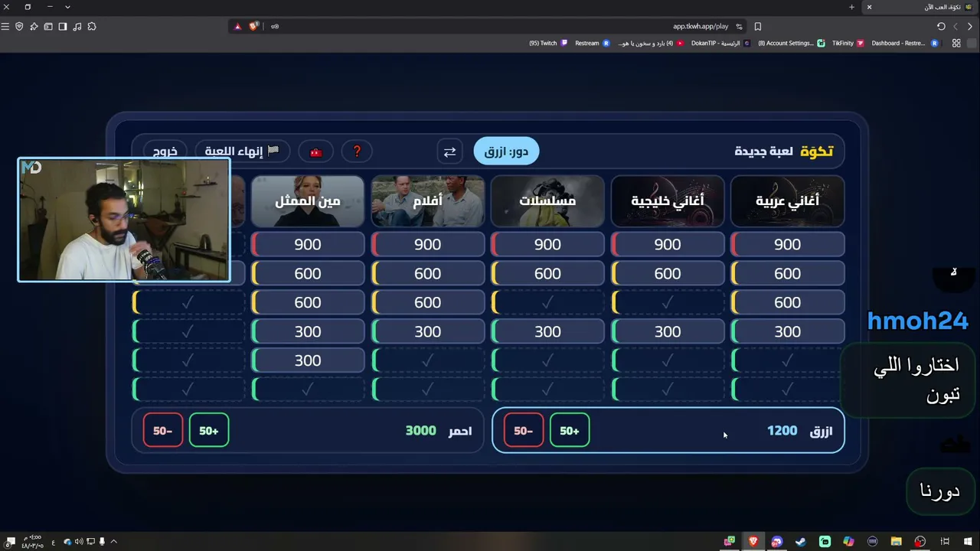Pick the 900 question under مسلسلات
Screen dimensions: 980x551
547,244
